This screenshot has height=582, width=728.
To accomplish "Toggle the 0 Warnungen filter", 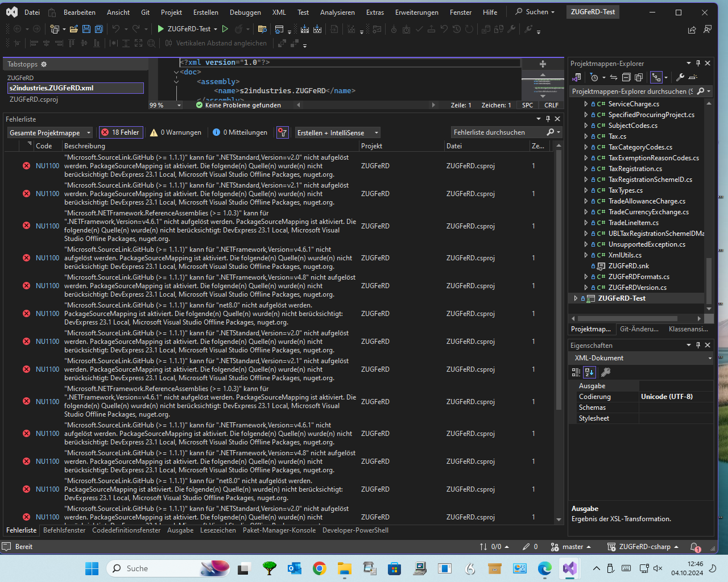I will point(176,132).
